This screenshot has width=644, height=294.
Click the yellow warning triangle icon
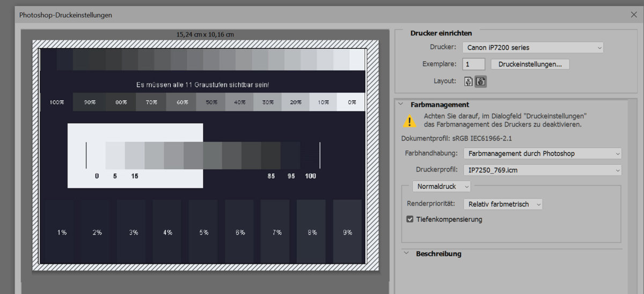pos(410,121)
